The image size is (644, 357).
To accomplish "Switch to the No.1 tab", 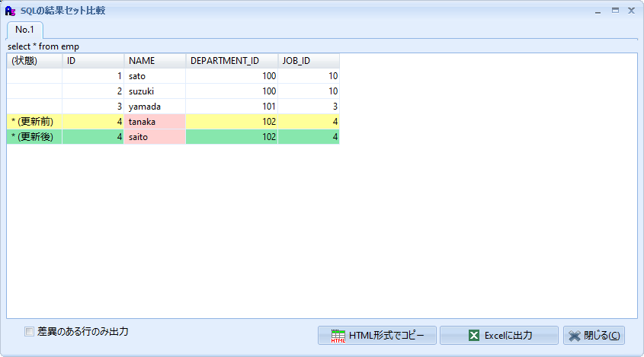I will point(24,30).
